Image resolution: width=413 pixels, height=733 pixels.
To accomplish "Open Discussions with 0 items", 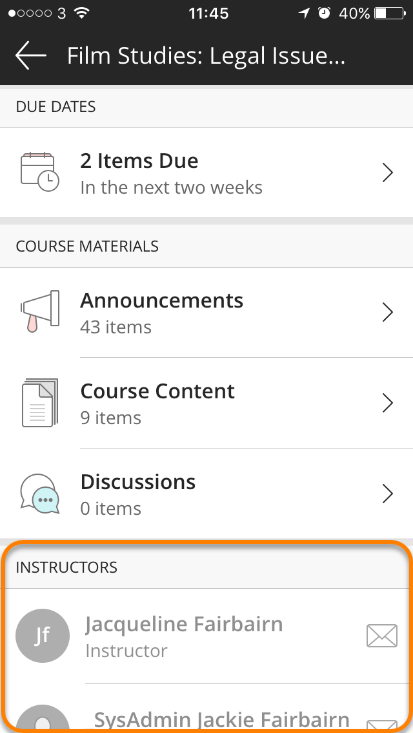I will (206, 494).
